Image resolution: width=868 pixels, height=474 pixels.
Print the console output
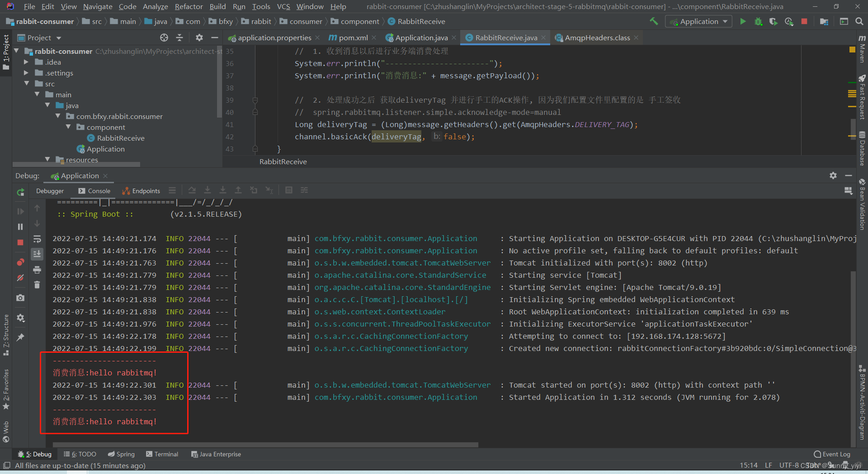pos(37,270)
